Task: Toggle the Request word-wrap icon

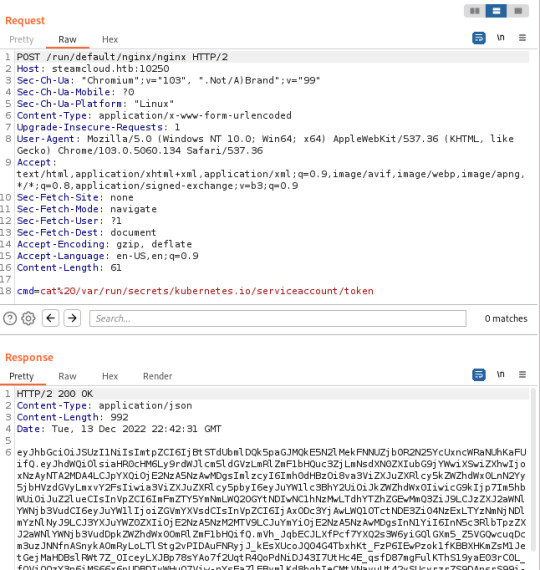Action: tap(479, 38)
